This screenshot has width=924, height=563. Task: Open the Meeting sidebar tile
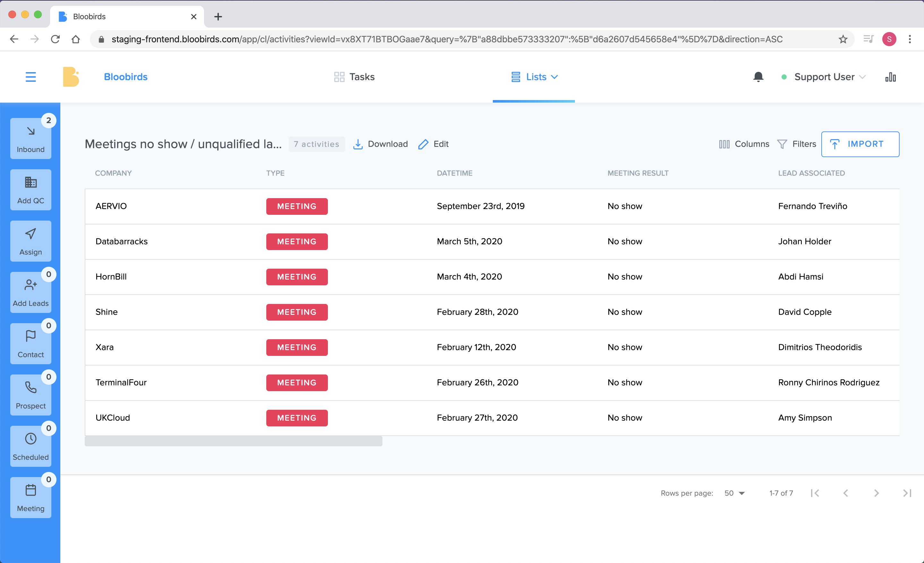(x=31, y=498)
